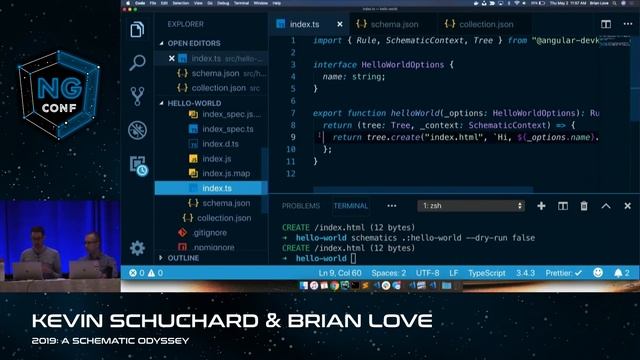The image size is (640, 360).
Task: Select the highlighted index.ts in the explorer
Action: point(211,188)
